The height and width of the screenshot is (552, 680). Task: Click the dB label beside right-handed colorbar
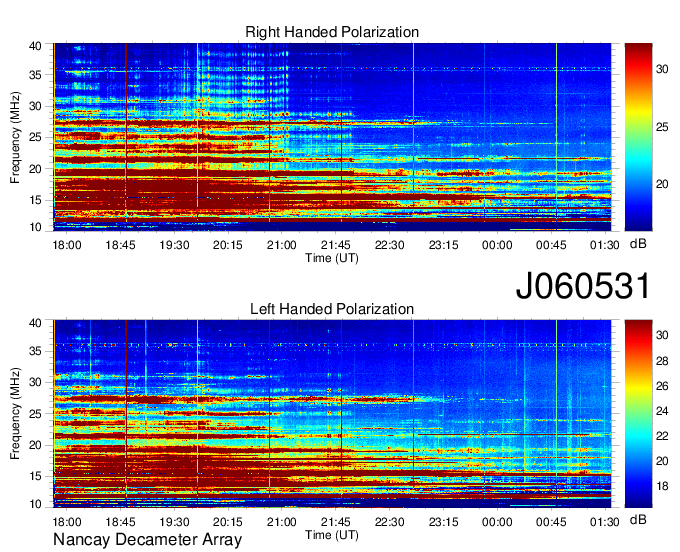pos(638,244)
